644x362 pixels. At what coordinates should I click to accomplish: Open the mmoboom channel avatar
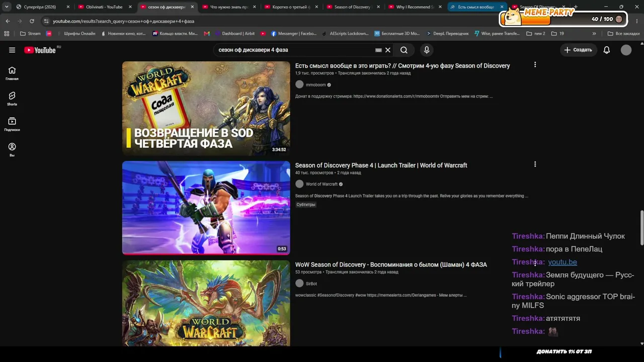click(x=299, y=84)
